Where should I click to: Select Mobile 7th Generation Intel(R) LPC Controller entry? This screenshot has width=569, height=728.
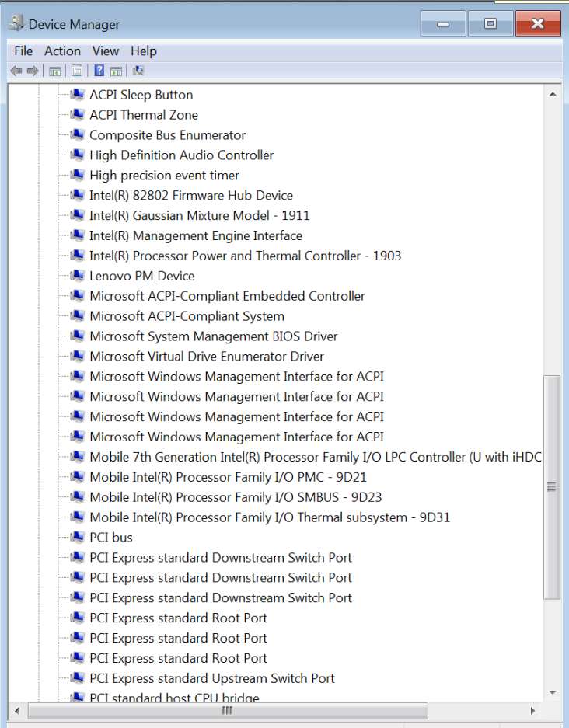click(x=316, y=457)
